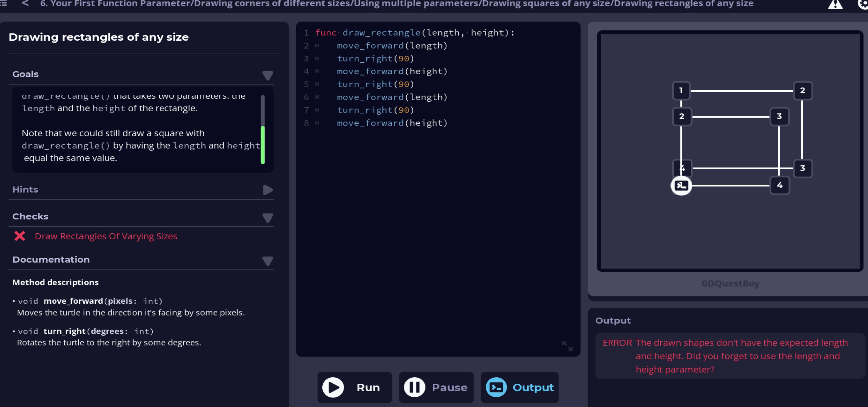Click the Draw Rectangles Of Varying Sizes check
Image resolution: width=868 pixels, height=407 pixels.
(x=106, y=236)
